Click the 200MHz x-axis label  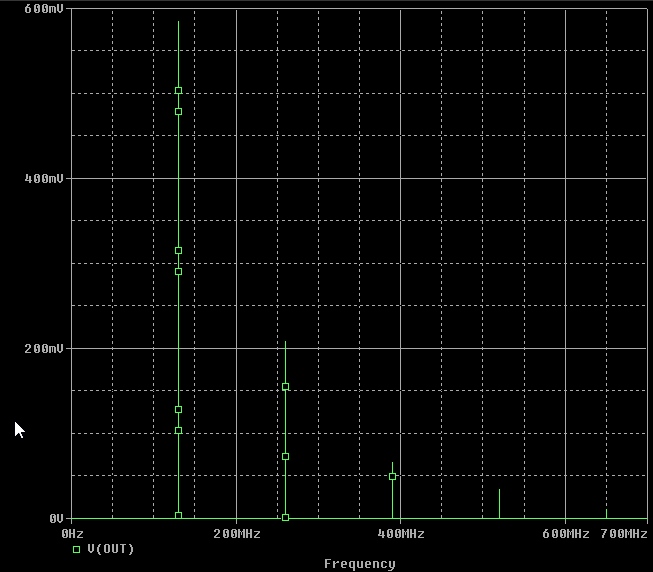(237, 534)
